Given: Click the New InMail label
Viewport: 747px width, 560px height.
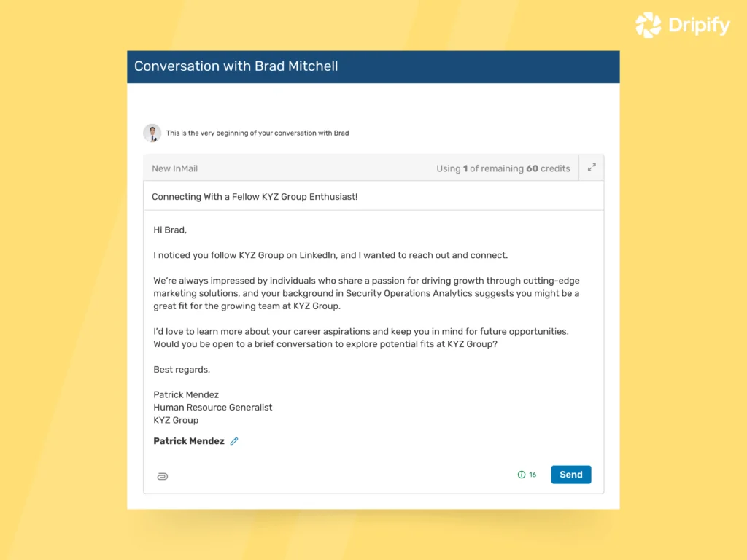Looking at the screenshot, I should [x=174, y=168].
